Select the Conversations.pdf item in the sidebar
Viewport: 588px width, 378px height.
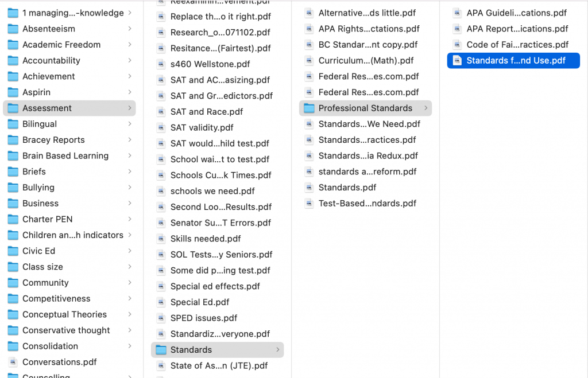tap(59, 362)
